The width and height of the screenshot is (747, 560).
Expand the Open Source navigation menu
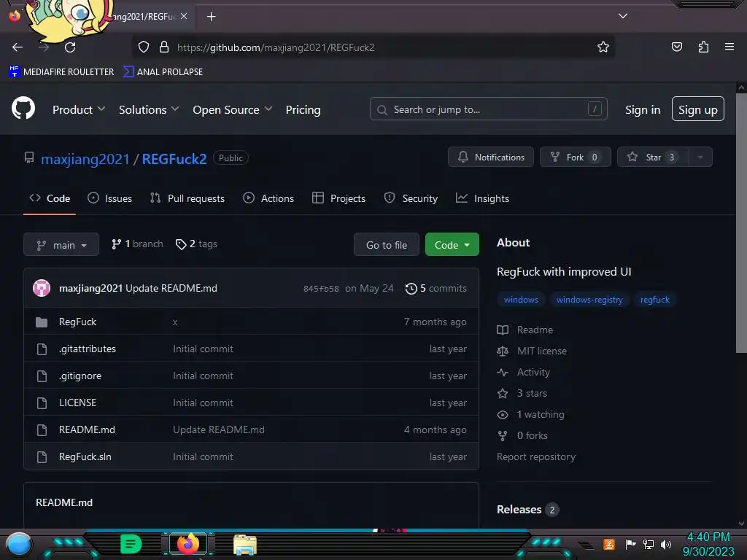click(233, 109)
